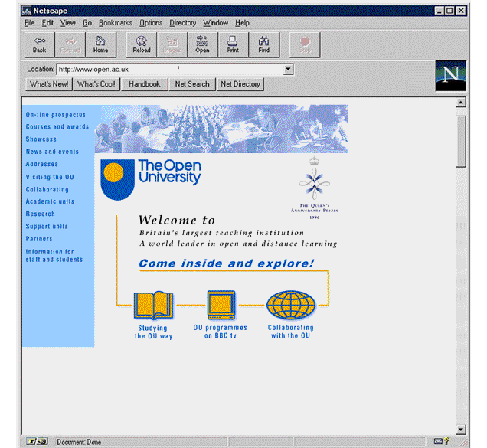
Task: Click inside the Location address field
Action: pyautogui.click(x=168, y=70)
